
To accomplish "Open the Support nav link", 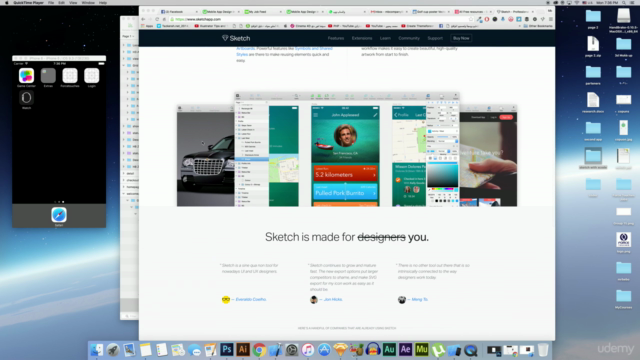I will pos(435,38).
